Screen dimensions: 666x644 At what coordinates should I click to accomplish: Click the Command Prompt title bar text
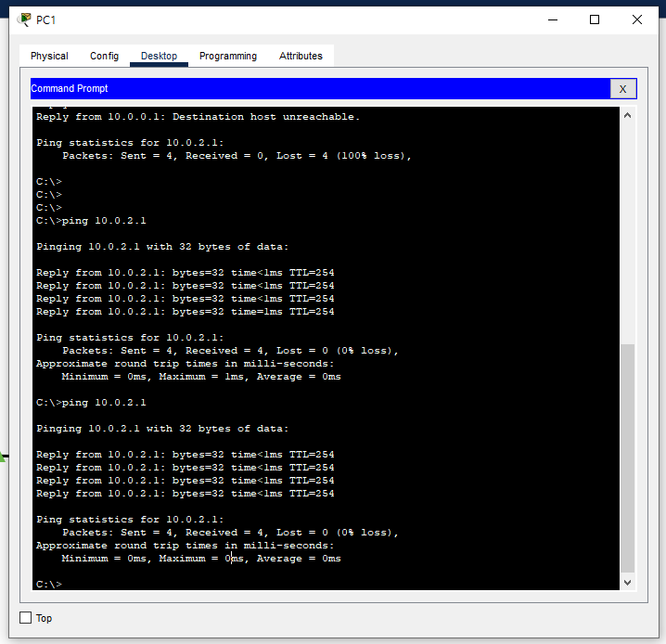[x=70, y=88]
